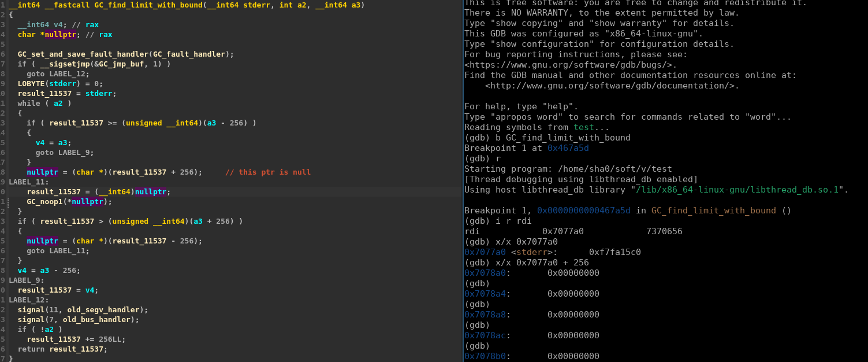Click the libthread_db.so.1 library path
The image size is (868, 362).
click(737, 190)
